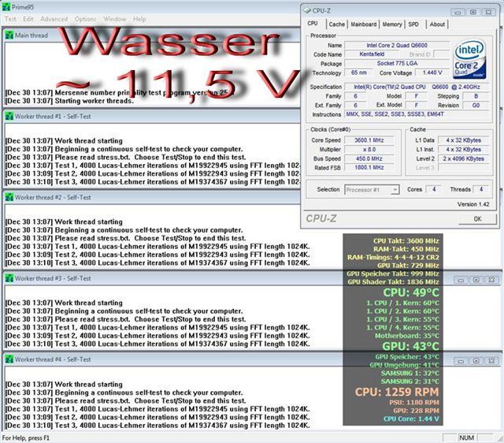Minimize the Worker thread #3 window

point(461,280)
